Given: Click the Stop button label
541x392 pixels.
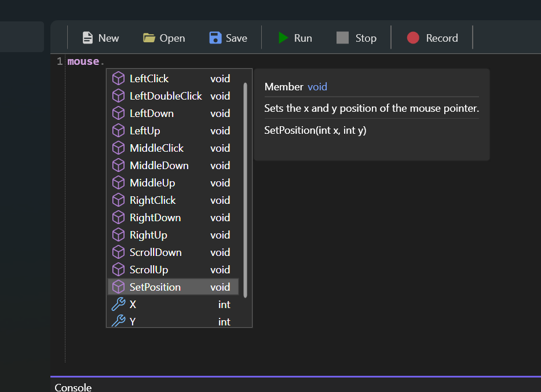Looking at the screenshot, I should (x=365, y=38).
